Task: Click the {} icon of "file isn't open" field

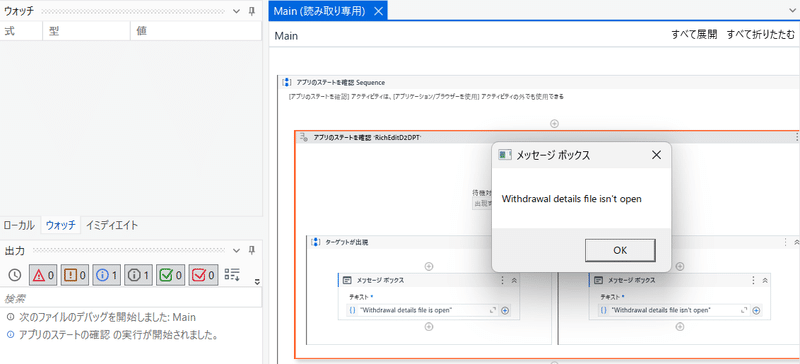Action: coord(603,310)
